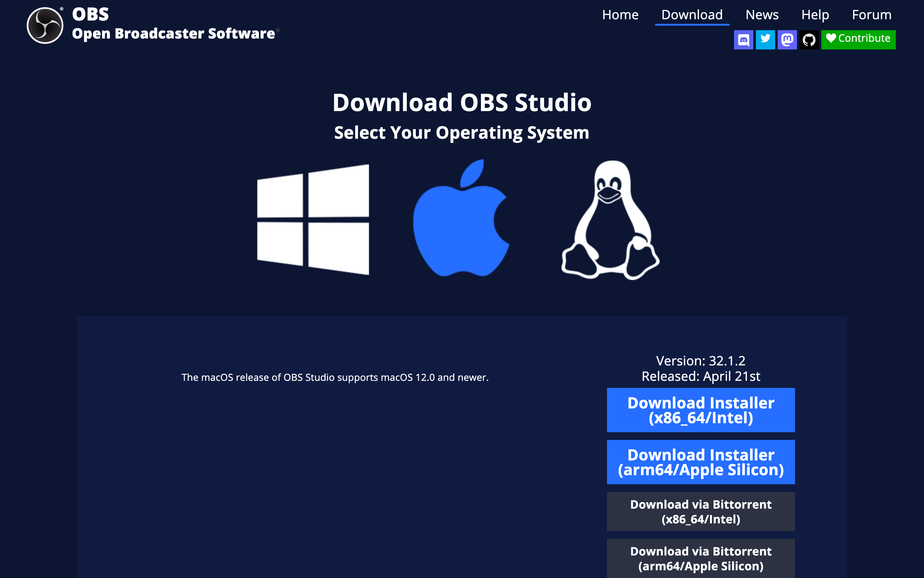
Task: Download via Bittorrent for x86_64/Intel
Action: click(x=701, y=512)
